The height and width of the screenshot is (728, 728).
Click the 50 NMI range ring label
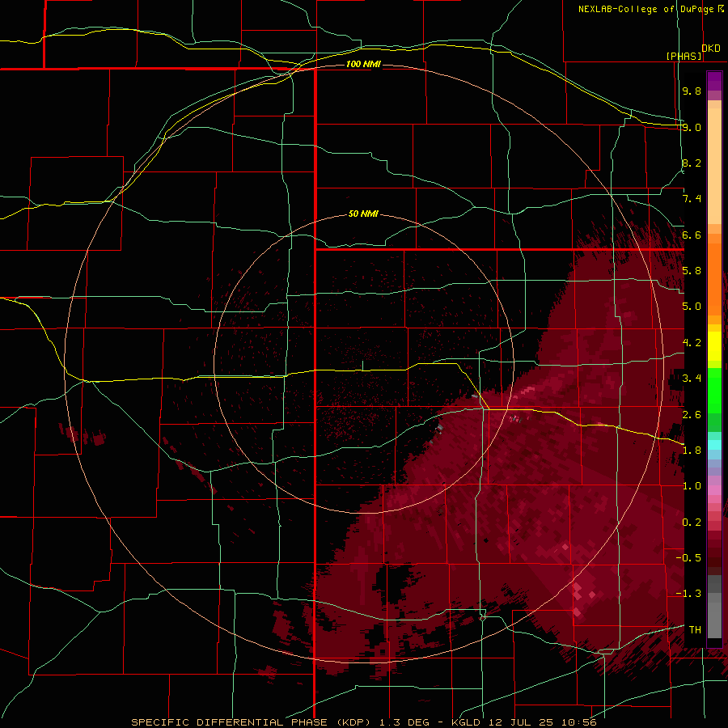(x=363, y=214)
